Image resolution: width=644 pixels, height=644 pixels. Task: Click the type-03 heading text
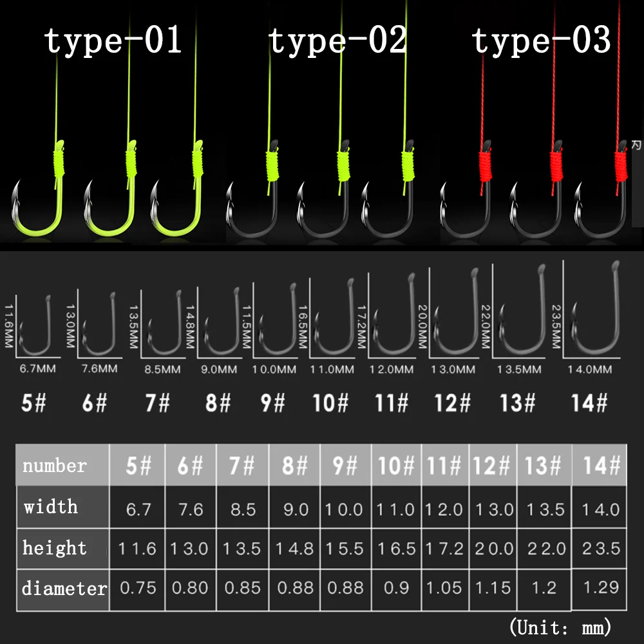pos(541,41)
